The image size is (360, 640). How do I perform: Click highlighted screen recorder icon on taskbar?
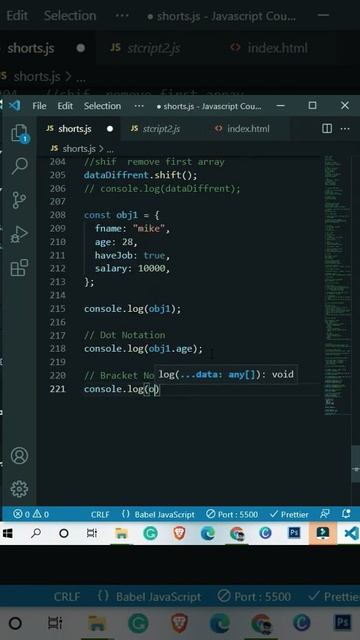pyautogui.click(x=323, y=533)
